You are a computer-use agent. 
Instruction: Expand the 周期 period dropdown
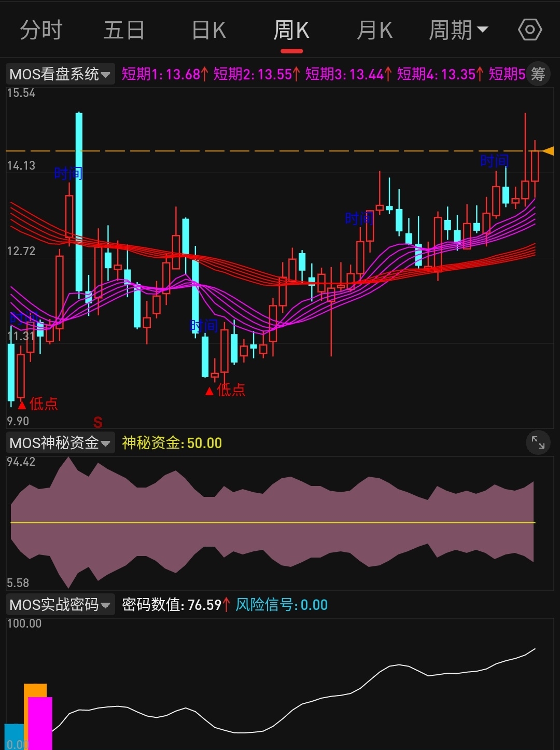[x=458, y=31]
